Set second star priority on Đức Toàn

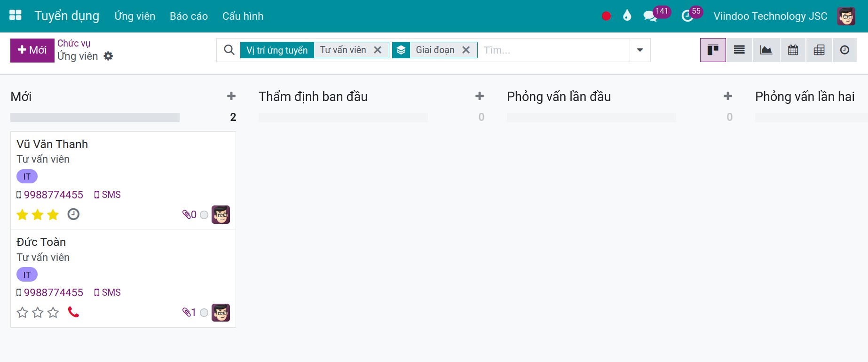pos(38,313)
